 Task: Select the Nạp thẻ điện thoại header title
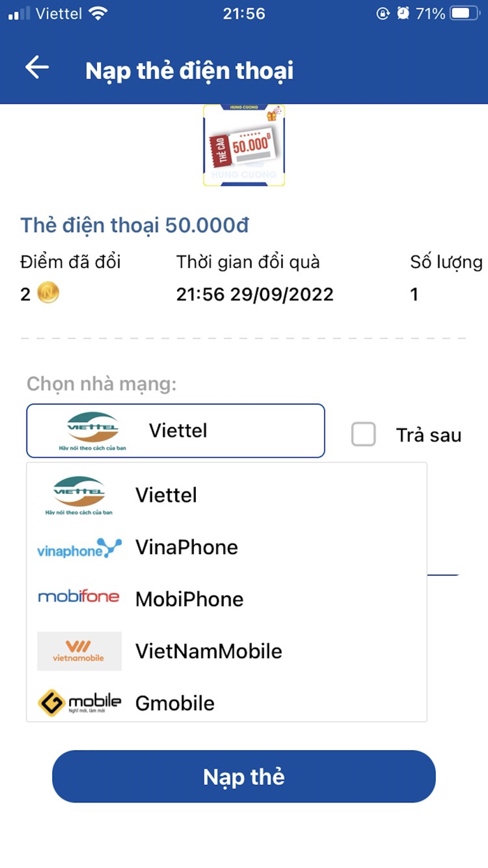pyautogui.click(x=189, y=69)
